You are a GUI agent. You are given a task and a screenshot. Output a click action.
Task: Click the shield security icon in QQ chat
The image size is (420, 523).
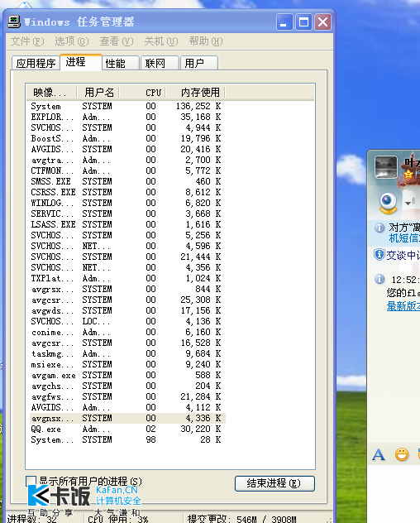[x=379, y=255]
